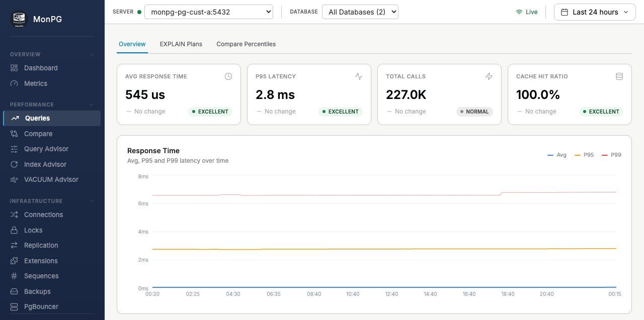This screenshot has width=644, height=320.
Task: Click the clock icon on Avg Response Time card
Action: [x=228, y=76]
